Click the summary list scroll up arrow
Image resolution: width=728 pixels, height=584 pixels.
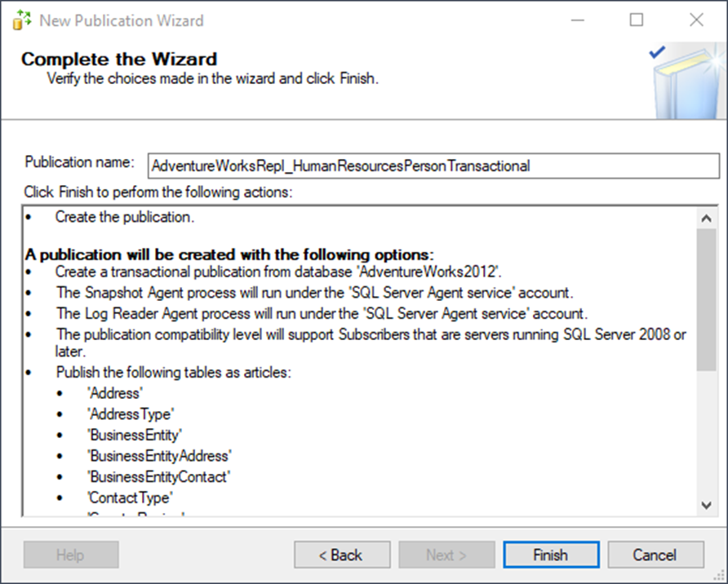706,218
